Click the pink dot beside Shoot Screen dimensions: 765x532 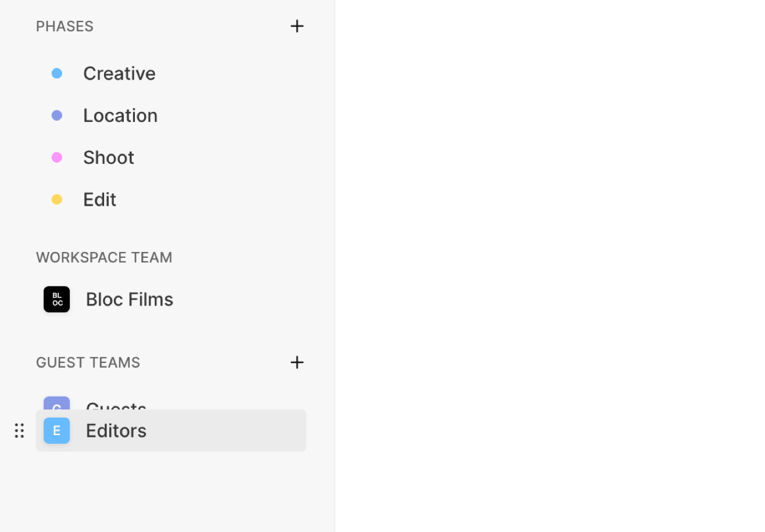(57, 157)
